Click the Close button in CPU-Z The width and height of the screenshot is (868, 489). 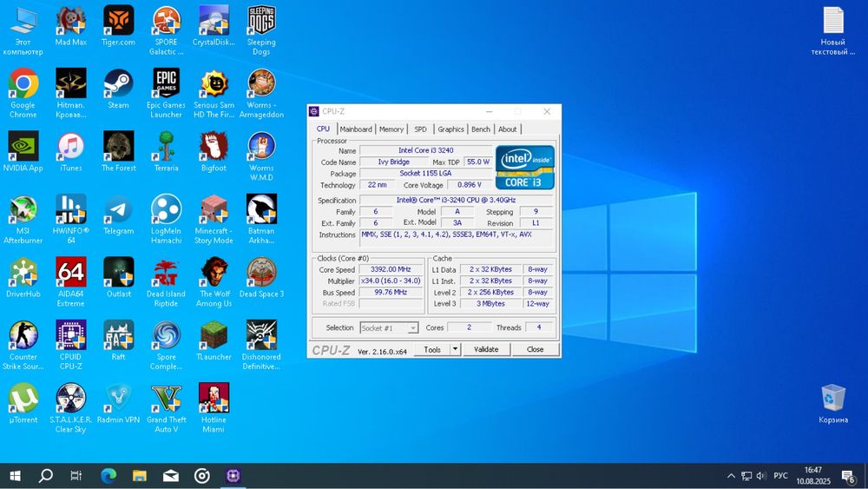coord(535,349)
